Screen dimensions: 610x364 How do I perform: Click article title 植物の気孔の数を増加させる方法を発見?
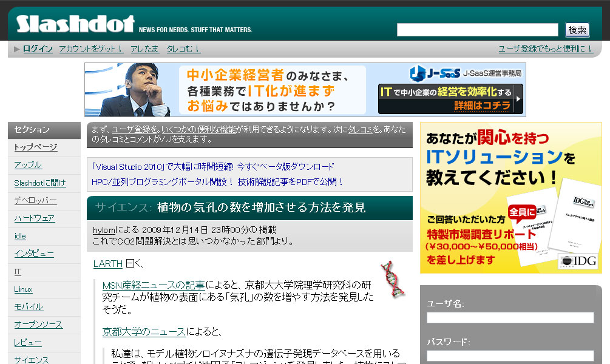coord(261,207)
